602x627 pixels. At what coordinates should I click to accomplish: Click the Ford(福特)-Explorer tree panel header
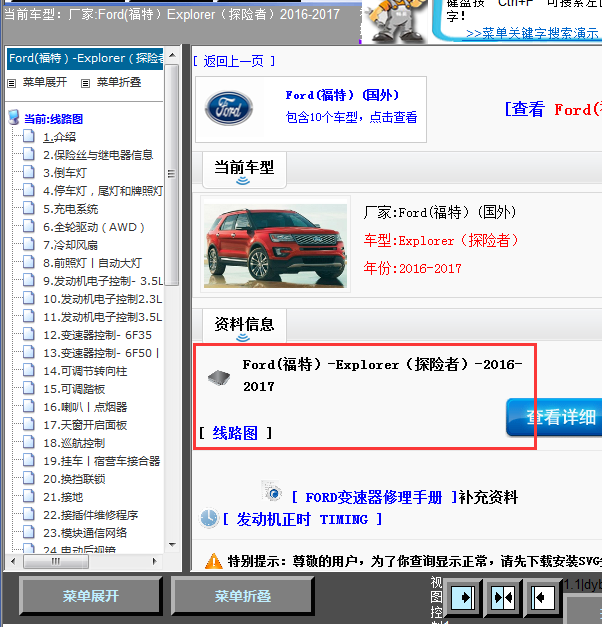pos(85,58)
